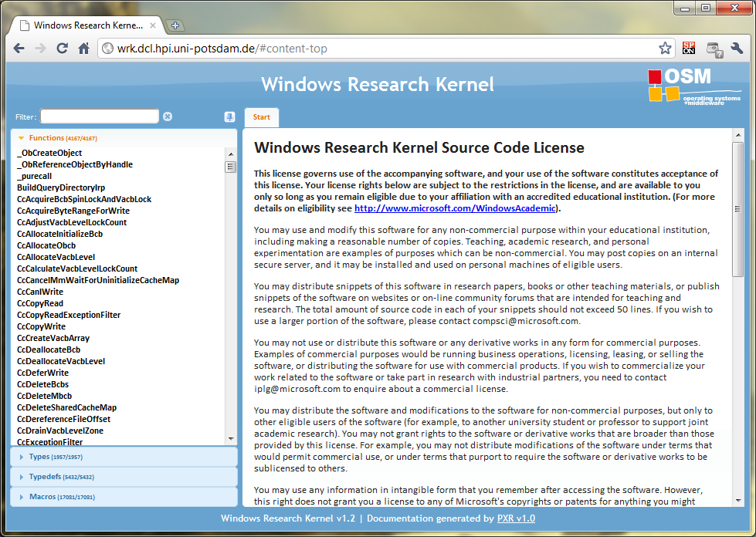Click the function list scrollbar thumb
The image size is (756, 537).
tap(230, 167)
